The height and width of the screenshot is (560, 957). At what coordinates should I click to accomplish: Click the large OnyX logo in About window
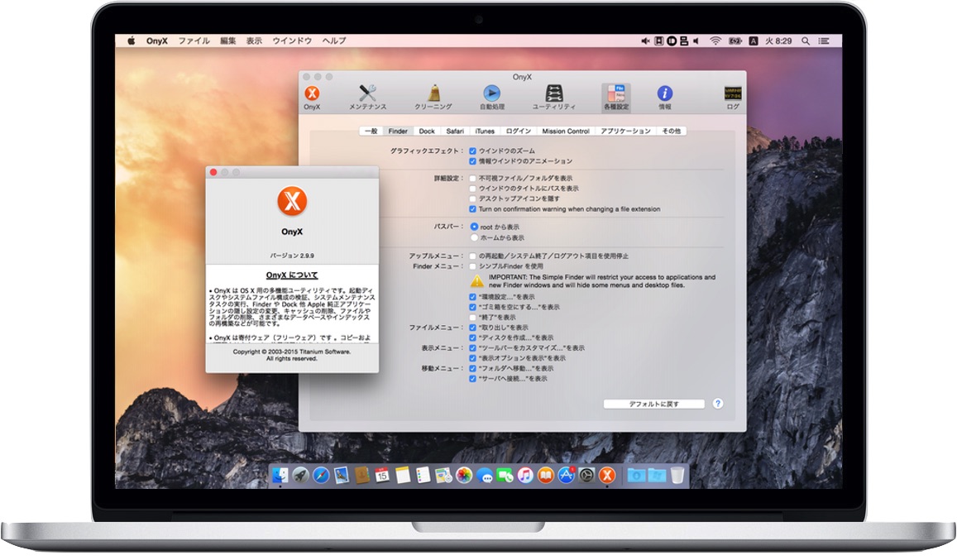tap(292, 201)
